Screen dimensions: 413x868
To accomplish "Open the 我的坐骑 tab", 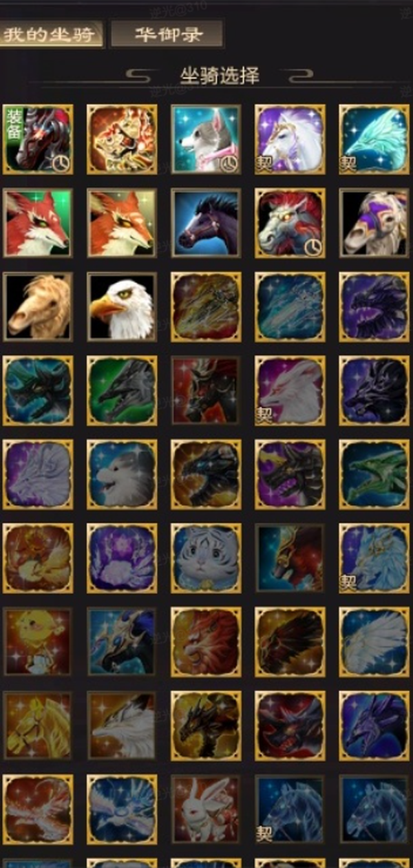I will tap(51, 34).
